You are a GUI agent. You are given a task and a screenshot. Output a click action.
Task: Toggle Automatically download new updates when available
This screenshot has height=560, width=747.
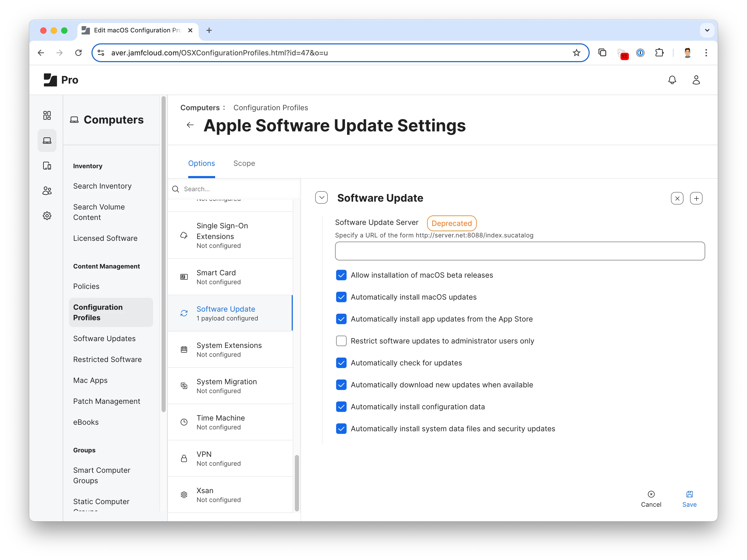pos(341,385)
